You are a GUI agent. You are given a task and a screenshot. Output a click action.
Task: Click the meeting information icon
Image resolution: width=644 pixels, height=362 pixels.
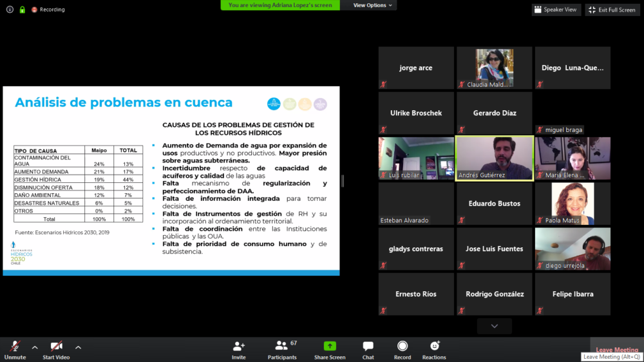(10, 10)
